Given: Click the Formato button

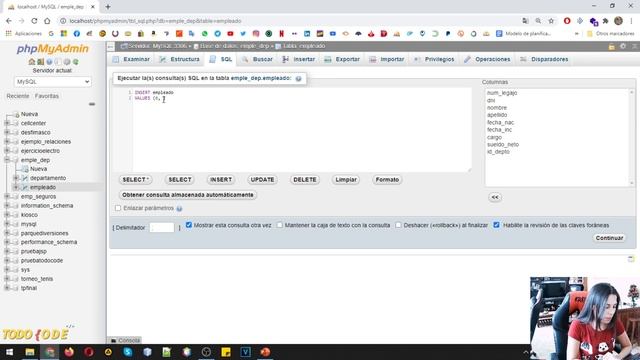Looking at the screenshot, I should (387, 180).
